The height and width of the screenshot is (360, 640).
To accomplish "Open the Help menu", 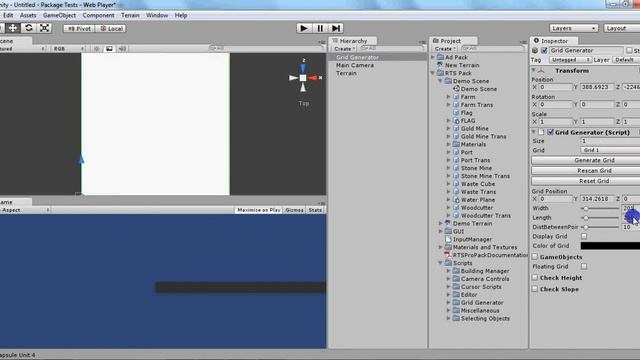I will 181,15.
